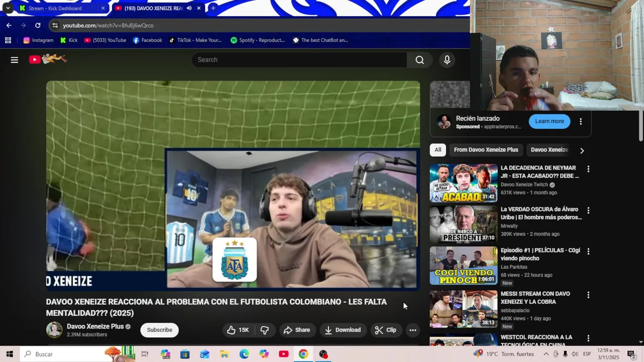
Task: Open options for the Messi Stream video
Action: [x=588, y=295]
